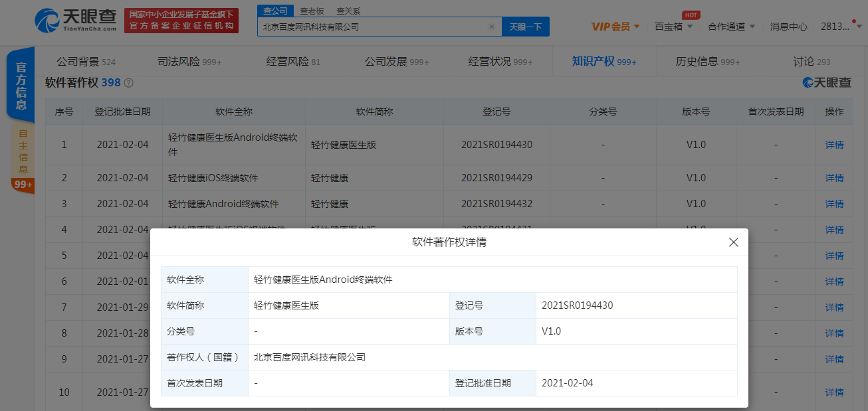Image resolution: width=868 pixels, height=411 pixels.
Task: Open 消息中心 message center
Action: 788,27
